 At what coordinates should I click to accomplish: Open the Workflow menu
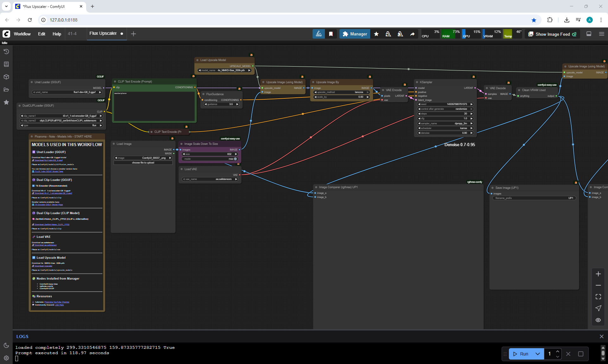coord(22,34)
